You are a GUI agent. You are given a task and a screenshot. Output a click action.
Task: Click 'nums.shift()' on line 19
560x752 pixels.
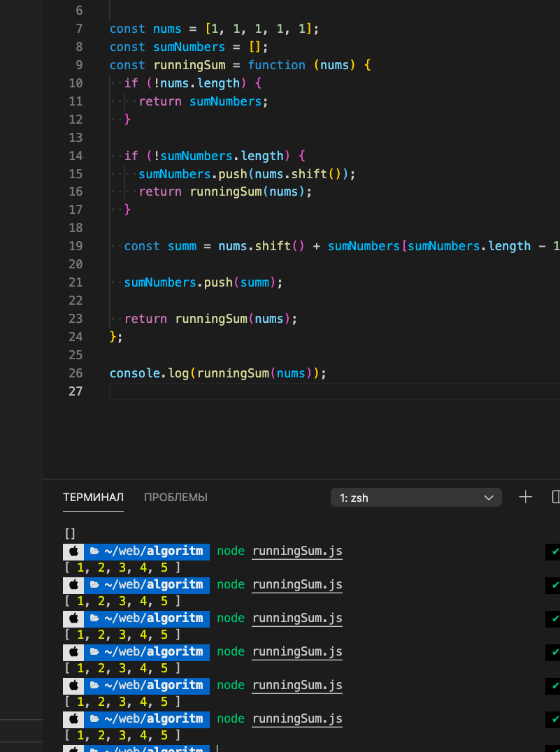tap(261, 246)
